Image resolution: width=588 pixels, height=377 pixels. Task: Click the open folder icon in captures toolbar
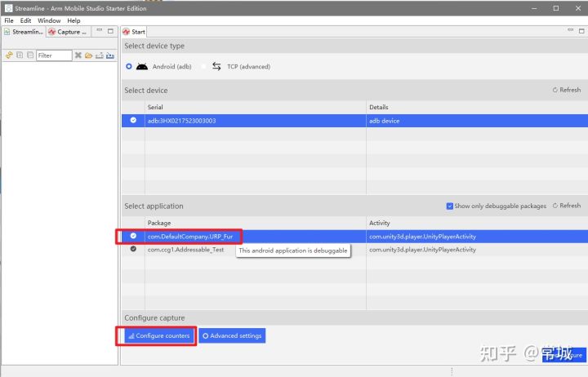88,55
